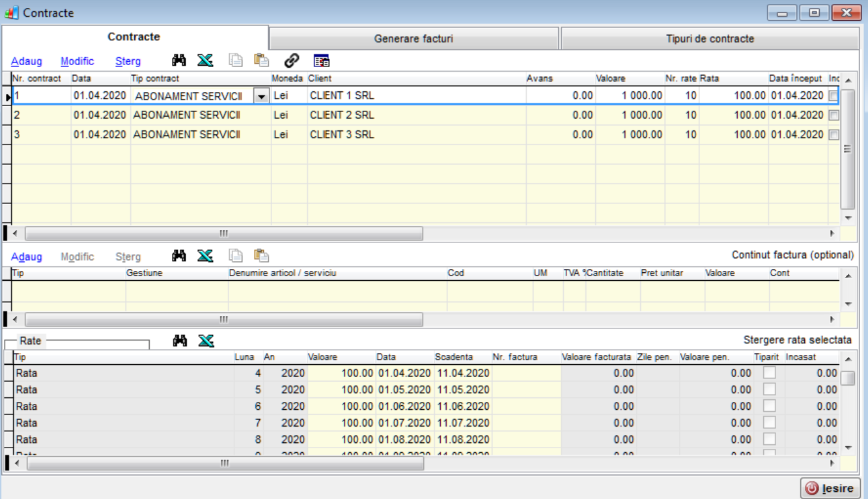Click the paste icon in the invoice content toolbar

pyautogui.click(x=261, y=256)
